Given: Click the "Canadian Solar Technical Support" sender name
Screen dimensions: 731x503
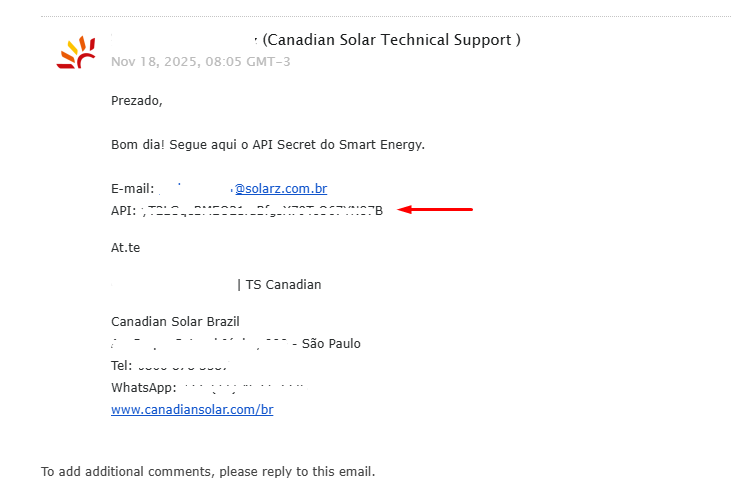Looking at the screenshot, I should tap(391, 40).
